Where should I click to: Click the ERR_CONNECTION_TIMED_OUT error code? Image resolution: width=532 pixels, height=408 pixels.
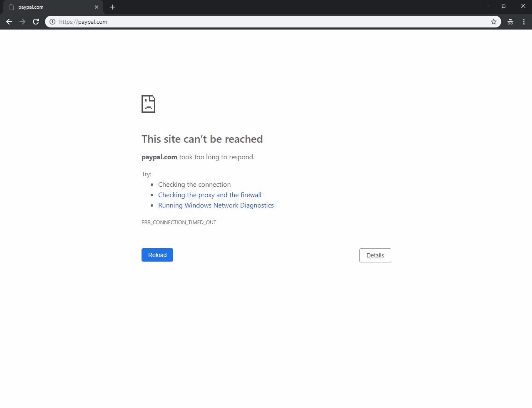(179, 222)
